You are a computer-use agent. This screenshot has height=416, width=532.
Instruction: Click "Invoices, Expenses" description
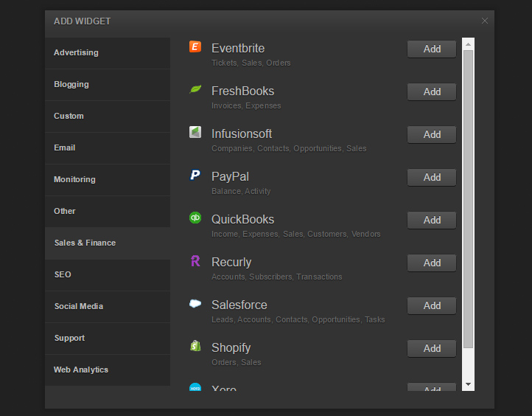point(246,105)
